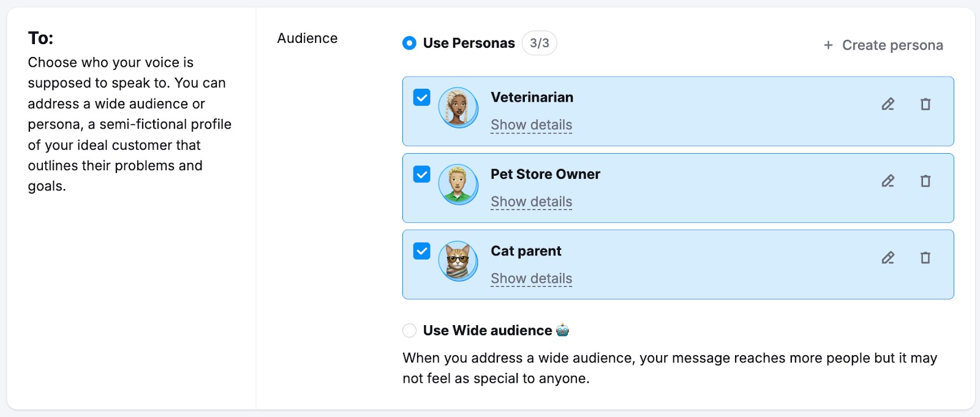This screenshot has height=417, width=980.
Task: Show details of the Pet Store Owner
Action: [x=531, y=201]
